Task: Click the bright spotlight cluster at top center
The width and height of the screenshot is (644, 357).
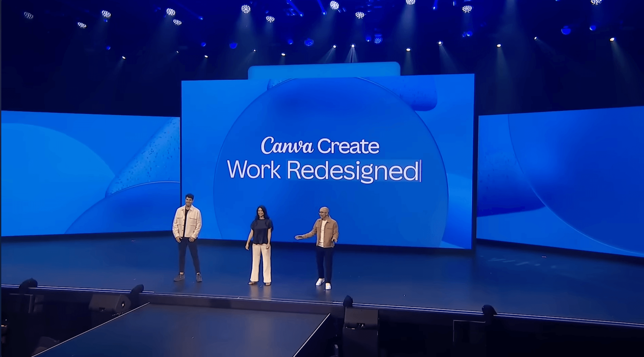Action: [x=334, y=5]
